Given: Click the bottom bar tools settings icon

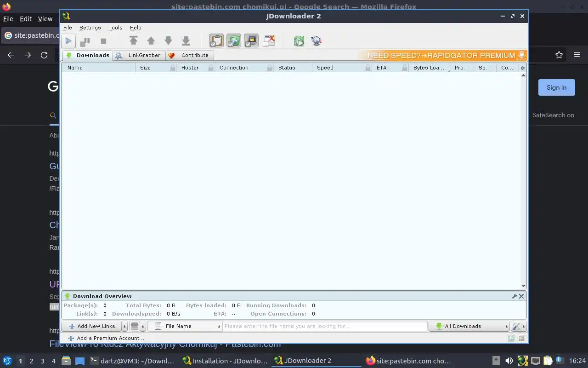Looking at the screenshot, I should 516,326.
